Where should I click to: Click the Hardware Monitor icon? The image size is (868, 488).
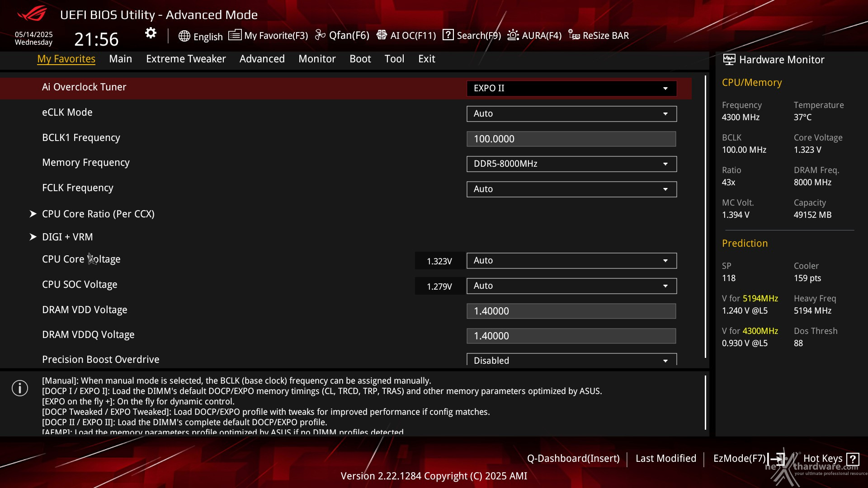coord(729,59)
